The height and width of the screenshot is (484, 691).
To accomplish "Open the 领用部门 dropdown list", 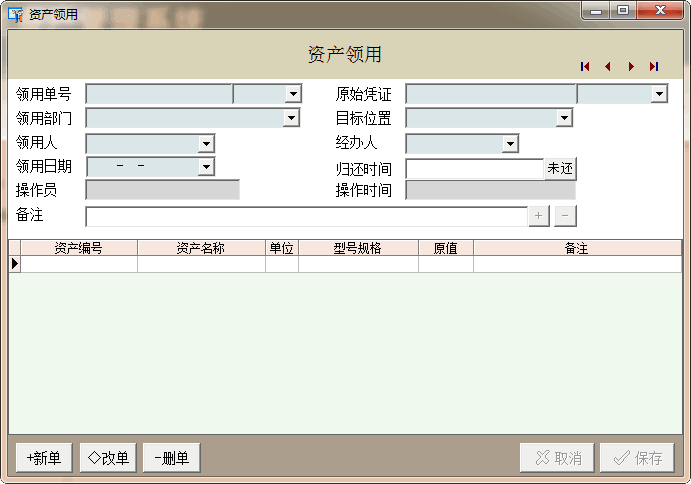I will 292,118.
